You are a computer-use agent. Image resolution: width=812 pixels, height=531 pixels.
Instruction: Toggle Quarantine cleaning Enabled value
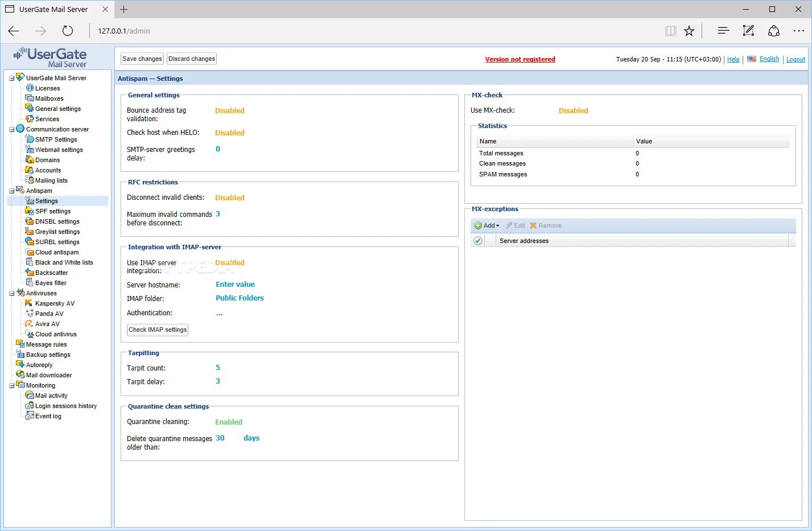click(228, 422)
